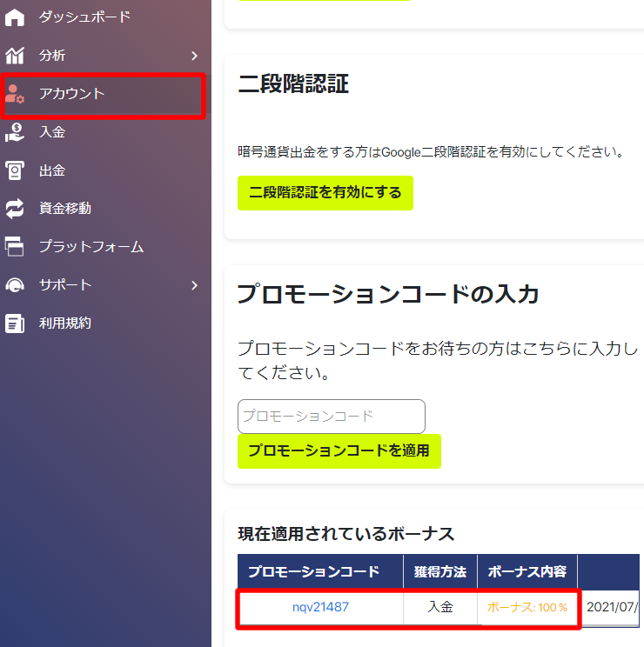The width and height of the screenshot is (644, 647).
Task: Click the deposit hand-coin icon
Action: (x=15, y=132)
